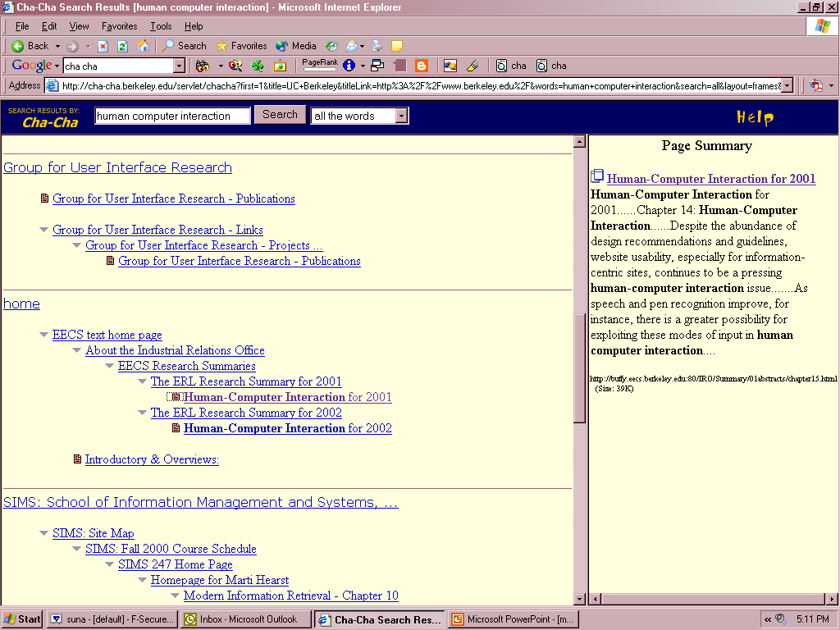Refresh the page using toolbar icon
The width and height of the screenshot is (840, 630).
[123, 46]
